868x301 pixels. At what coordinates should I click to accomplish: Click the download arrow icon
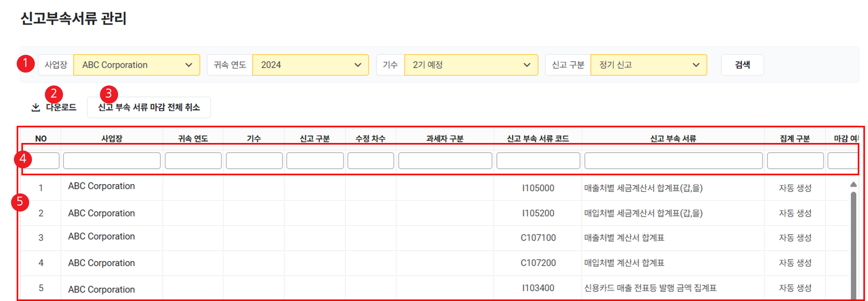click(36, 107)
